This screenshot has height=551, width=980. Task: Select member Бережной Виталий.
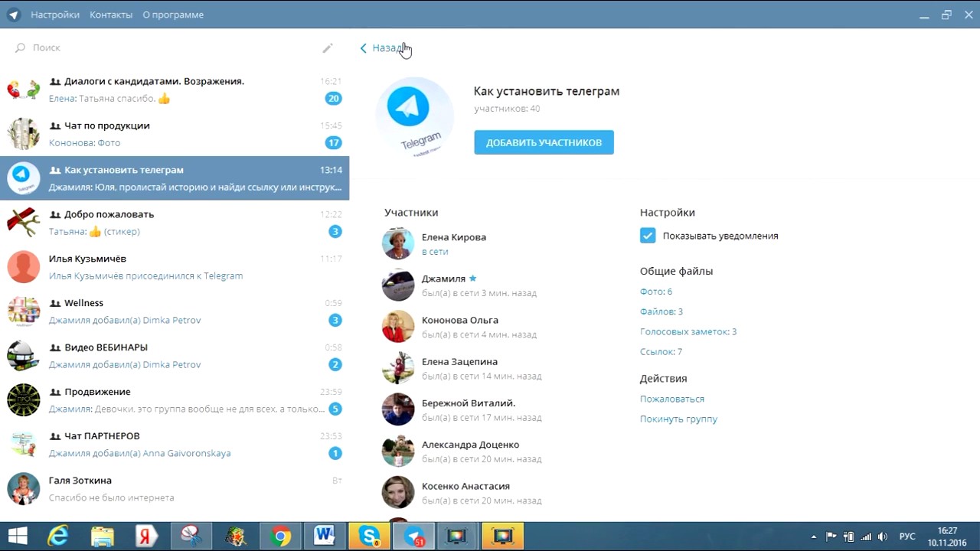(x=498, y=409)
